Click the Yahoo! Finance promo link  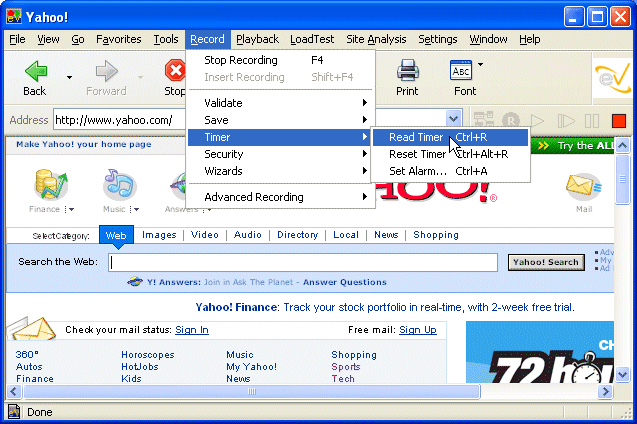pos(385,307)
